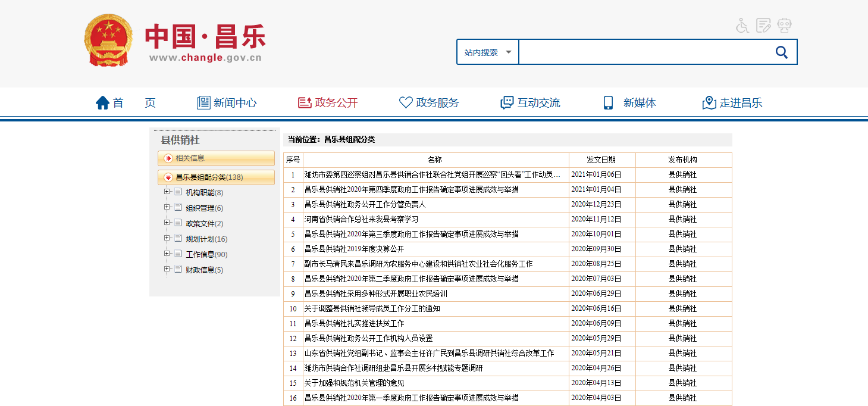Click the magnifying glass search icon
Viewport: 868px width, 406px height.
782,52
